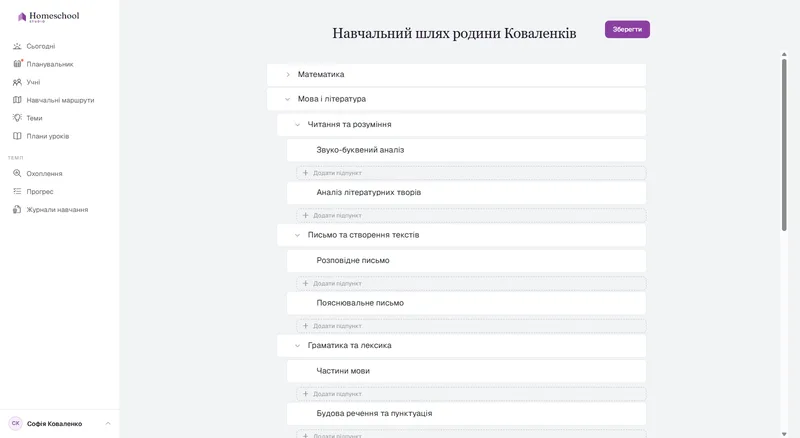Click the Зберегти button

(x=627, y=29)
